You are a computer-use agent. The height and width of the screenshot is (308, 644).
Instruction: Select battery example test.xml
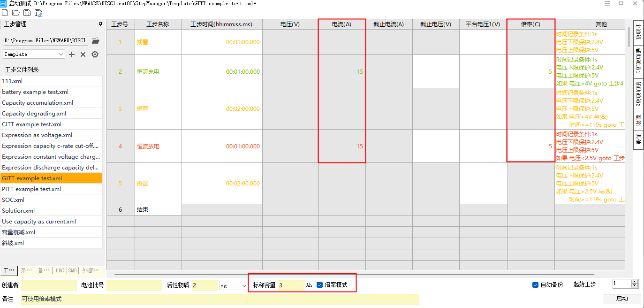pos(51,92)
